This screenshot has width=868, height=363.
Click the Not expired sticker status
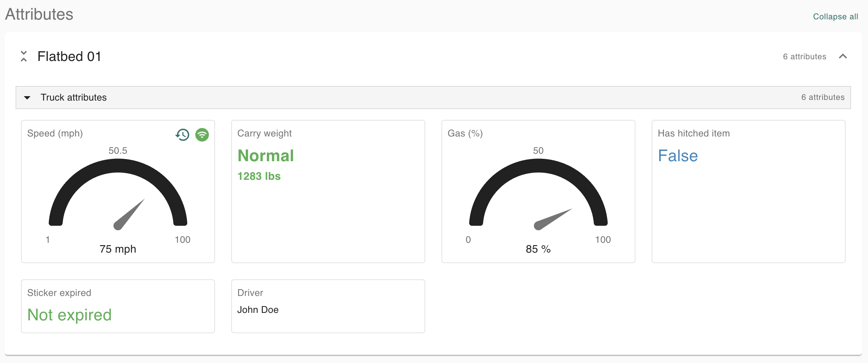click(x=70, y=315)
